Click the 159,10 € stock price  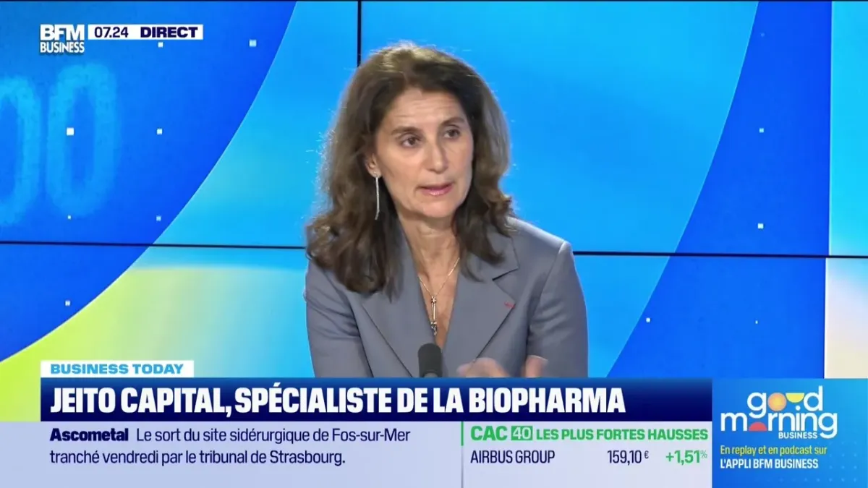point(627,457)
